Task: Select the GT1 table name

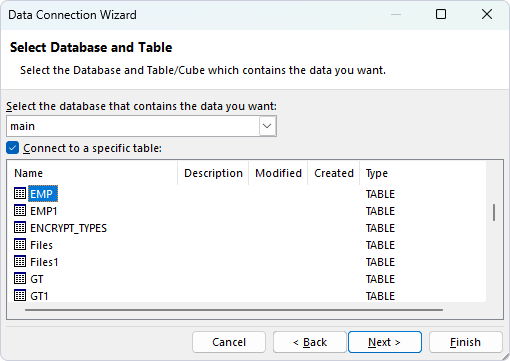Action: 39,296
